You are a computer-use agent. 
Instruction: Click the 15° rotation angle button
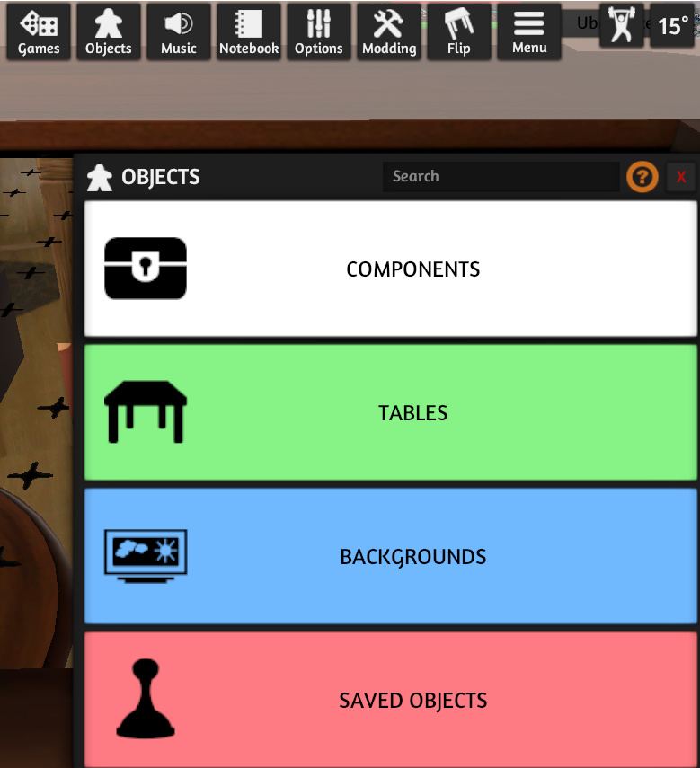pos(672,25)
